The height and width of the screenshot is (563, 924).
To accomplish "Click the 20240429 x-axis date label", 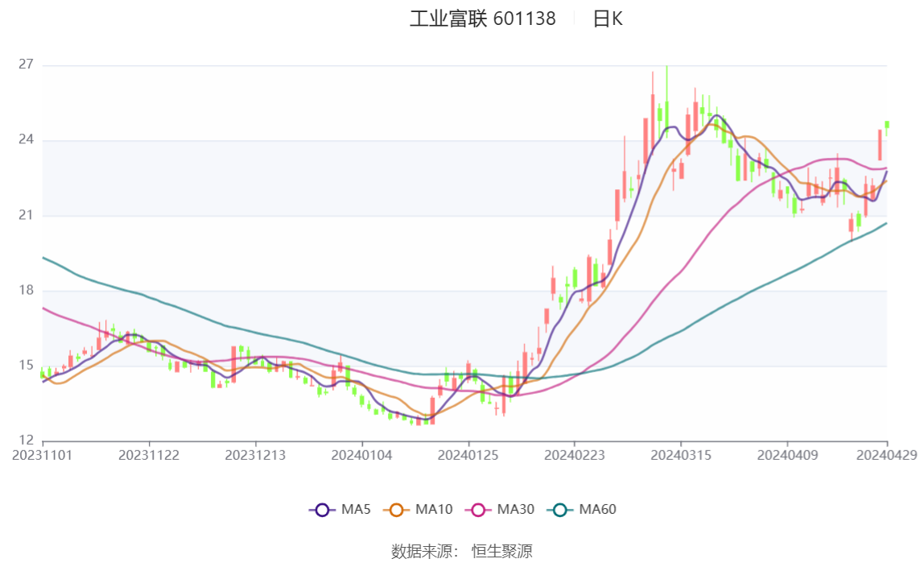I will point(887,455).
